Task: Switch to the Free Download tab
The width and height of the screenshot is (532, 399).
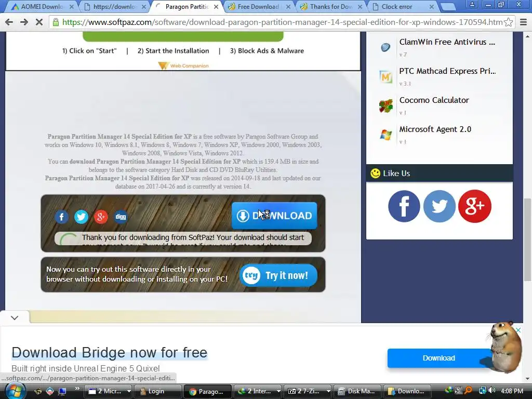Action: (258, 6)
